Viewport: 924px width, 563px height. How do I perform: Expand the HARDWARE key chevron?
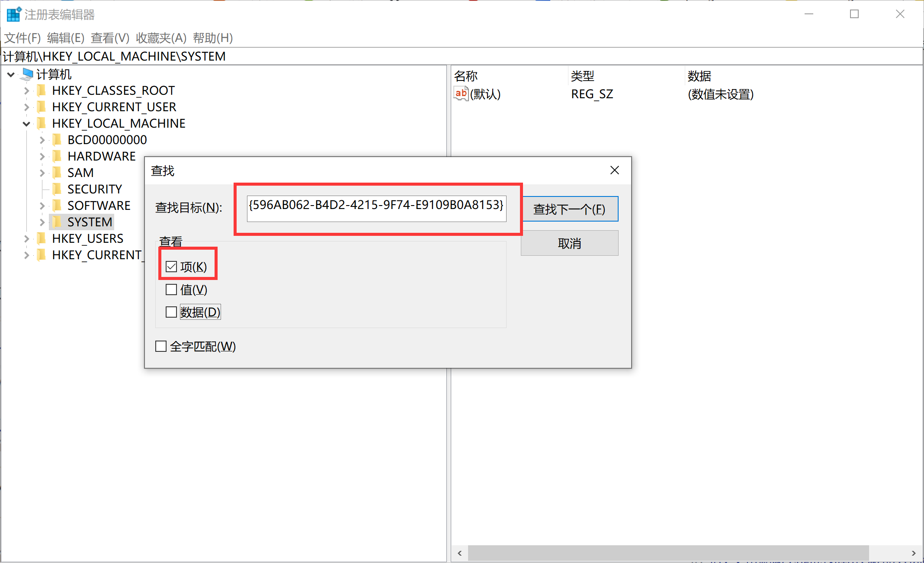click(x=42, y=156)
